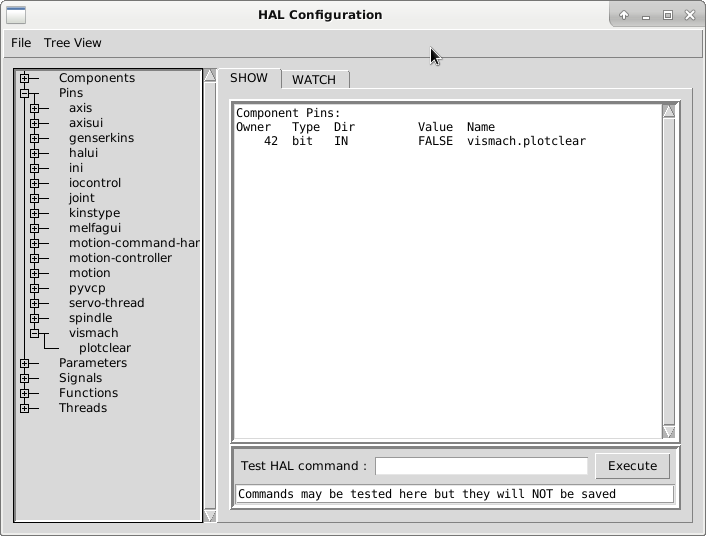Focus the Test HAL command input field
This screenshot has width=706, height=536.
pyautogui.click(x=481, y=466)
